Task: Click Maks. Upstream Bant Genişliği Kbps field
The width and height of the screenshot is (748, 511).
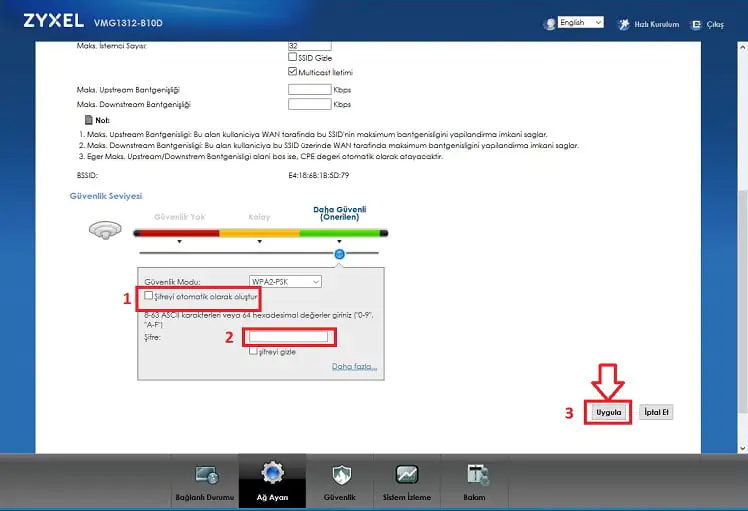Action: click(x=310, y=89)
